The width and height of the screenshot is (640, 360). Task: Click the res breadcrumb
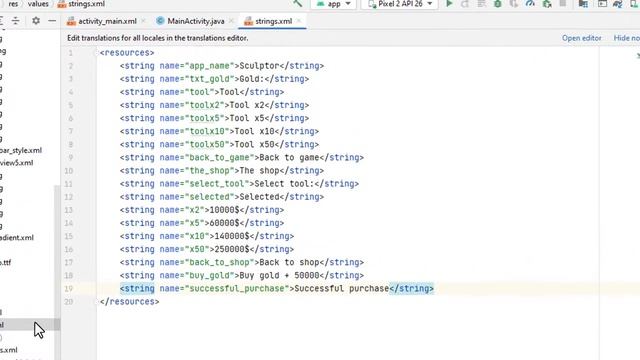13,4
